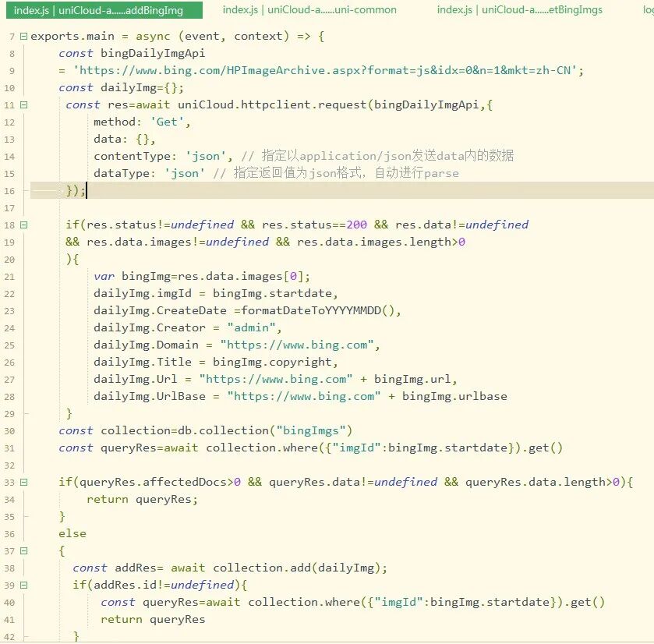Click the "bingImgs" collection name string
This screenshot has height=644, width=654.
click(x=311, y=431)
